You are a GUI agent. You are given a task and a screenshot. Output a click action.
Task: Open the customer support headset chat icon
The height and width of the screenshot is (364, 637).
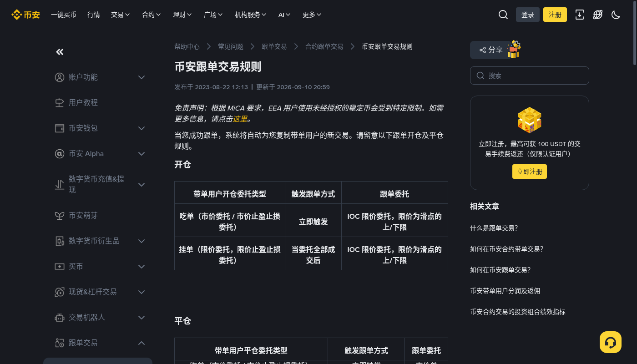click(611, 342)
